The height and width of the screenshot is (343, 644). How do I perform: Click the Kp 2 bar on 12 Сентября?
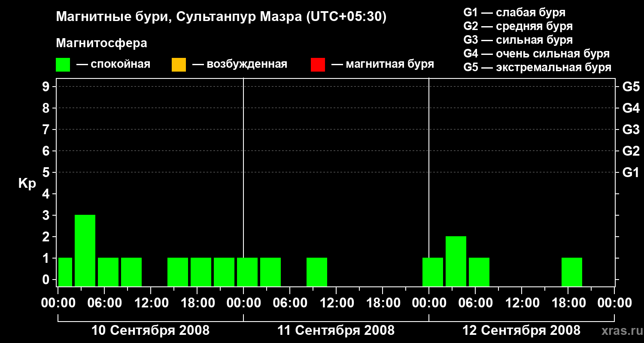(x=456, y=261)
